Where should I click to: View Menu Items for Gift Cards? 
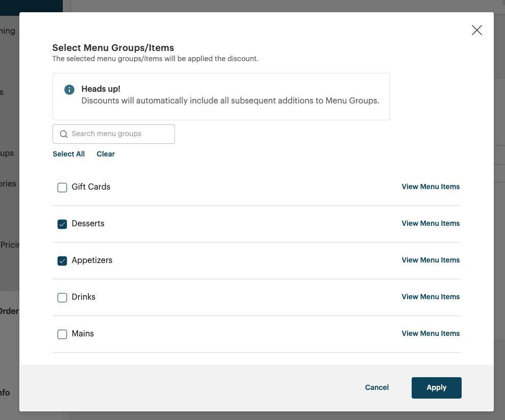pyautogui.click(x=431, y=187)
